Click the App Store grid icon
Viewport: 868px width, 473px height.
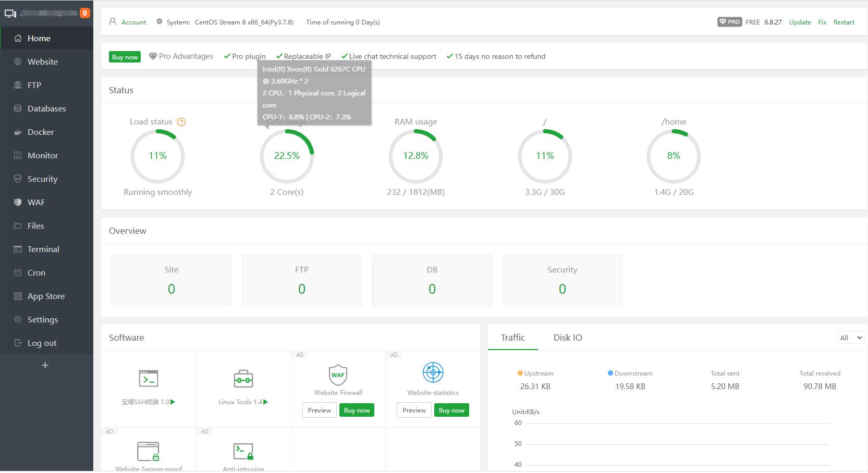[18, 296]
